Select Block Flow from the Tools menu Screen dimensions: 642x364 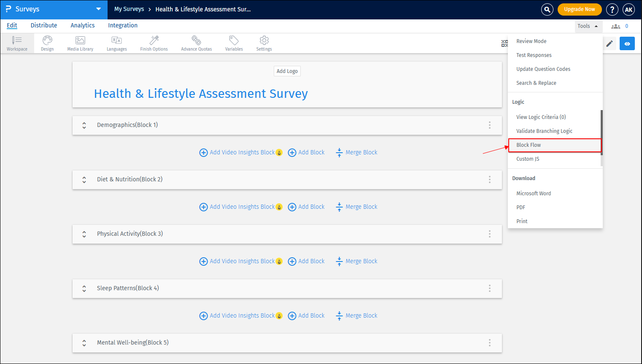tap(529, 145)
